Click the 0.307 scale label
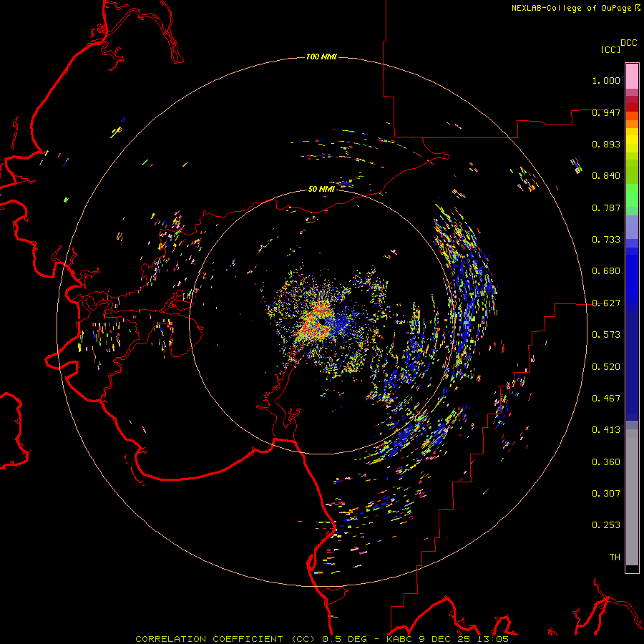 click(x=606, y=494)
